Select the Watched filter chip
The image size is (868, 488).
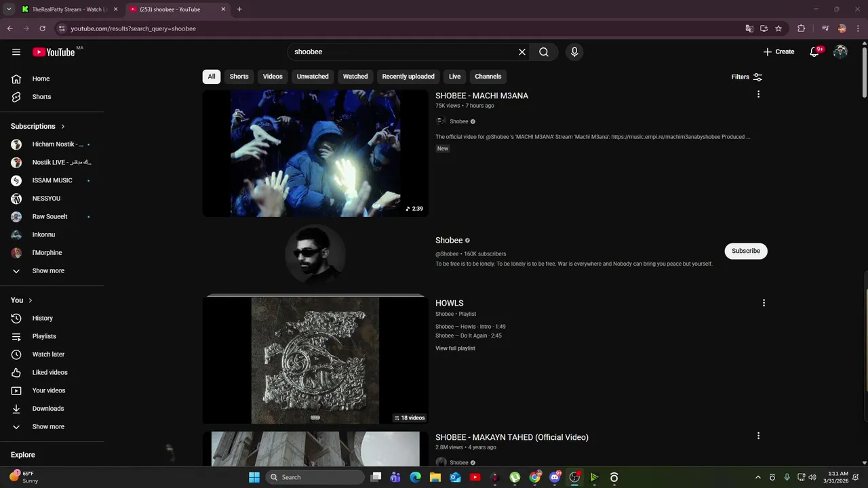point(355,77)
